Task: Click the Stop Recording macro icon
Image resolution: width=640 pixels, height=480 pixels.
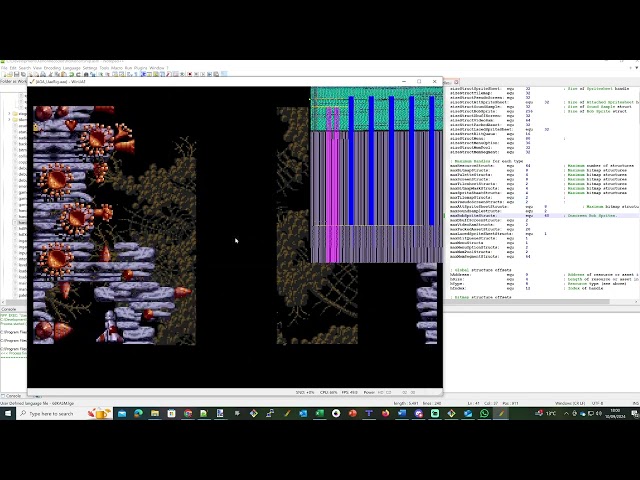Action: (x=196, y=74)
